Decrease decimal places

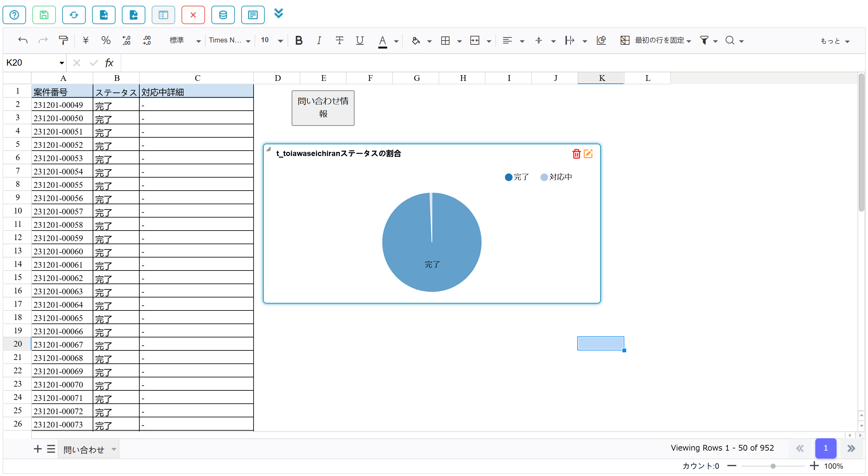coord(126,40)
